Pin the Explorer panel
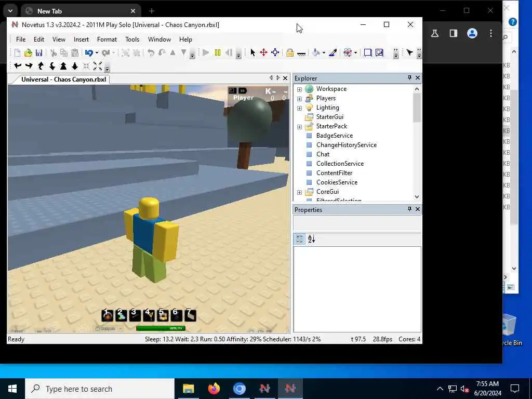The height and width of the screenshot is (399, 532). tap(409, 78)
